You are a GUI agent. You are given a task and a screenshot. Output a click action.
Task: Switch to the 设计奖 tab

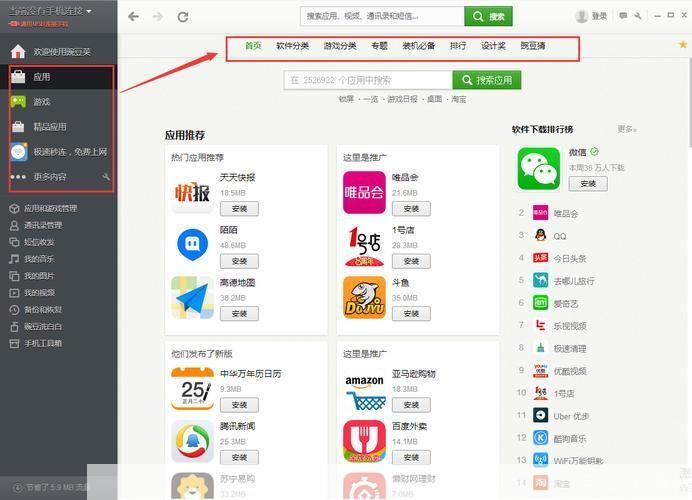493,45
